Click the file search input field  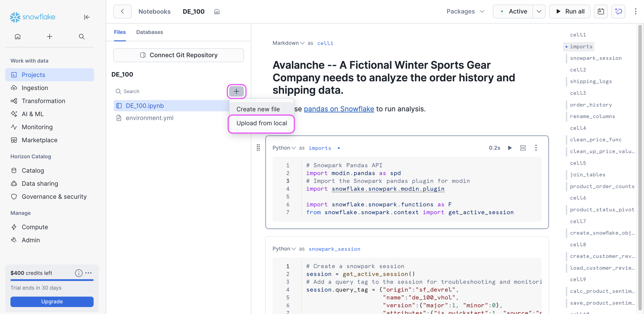170,91
